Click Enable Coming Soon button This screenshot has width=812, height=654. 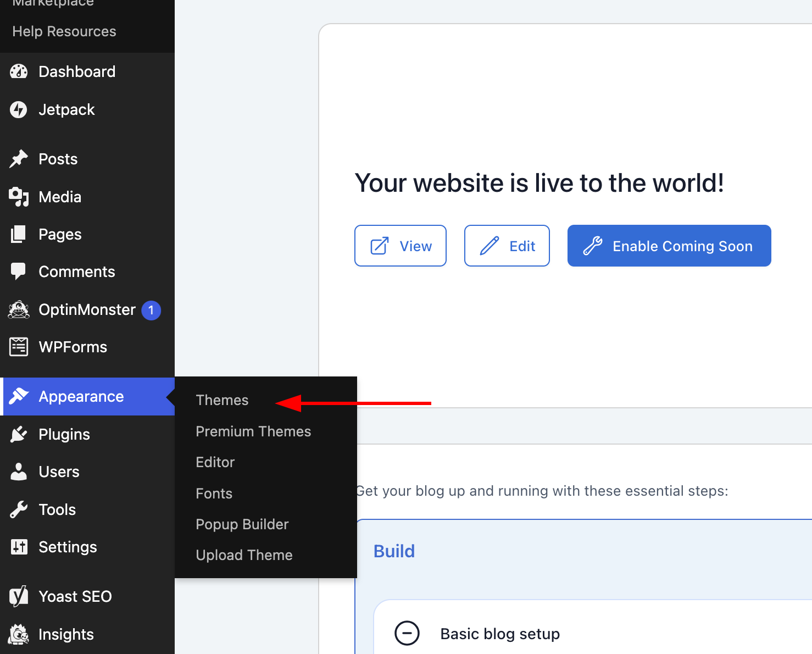pos(669,246)
